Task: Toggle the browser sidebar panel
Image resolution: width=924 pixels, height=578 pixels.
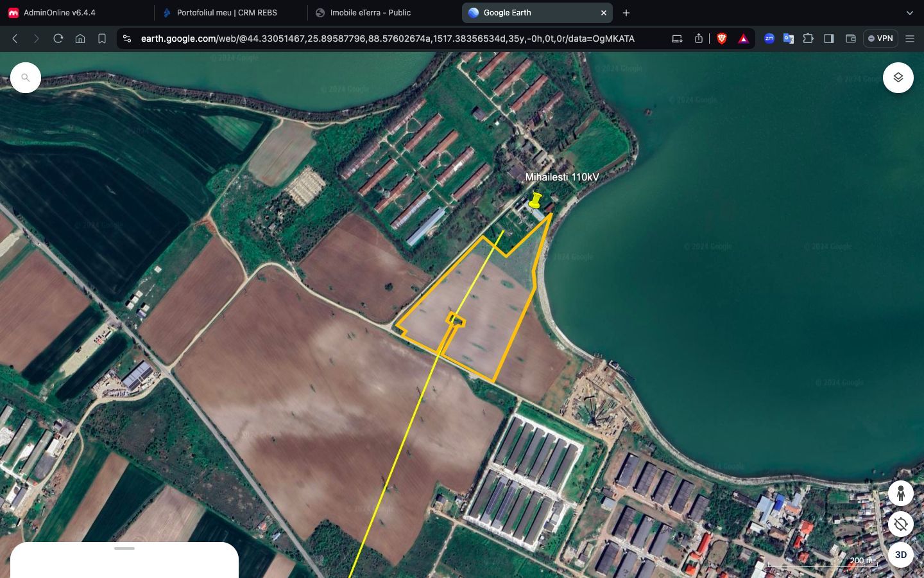Action: click(829, 39)
